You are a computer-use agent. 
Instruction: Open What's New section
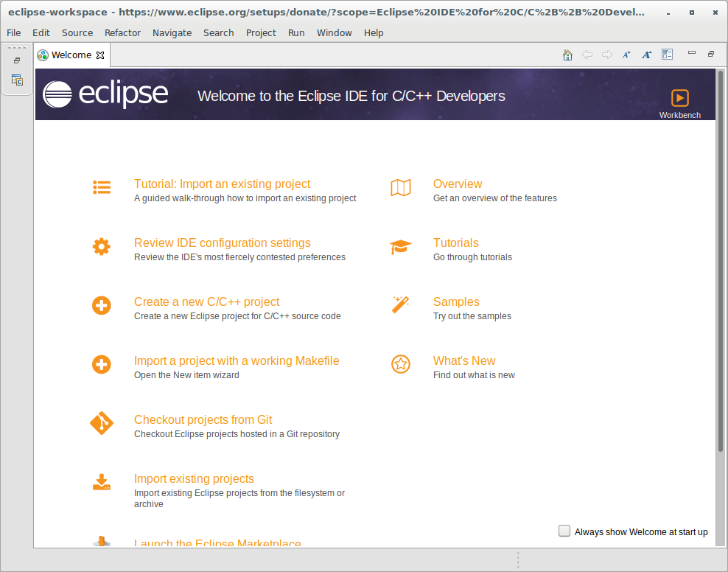[464, 360]
